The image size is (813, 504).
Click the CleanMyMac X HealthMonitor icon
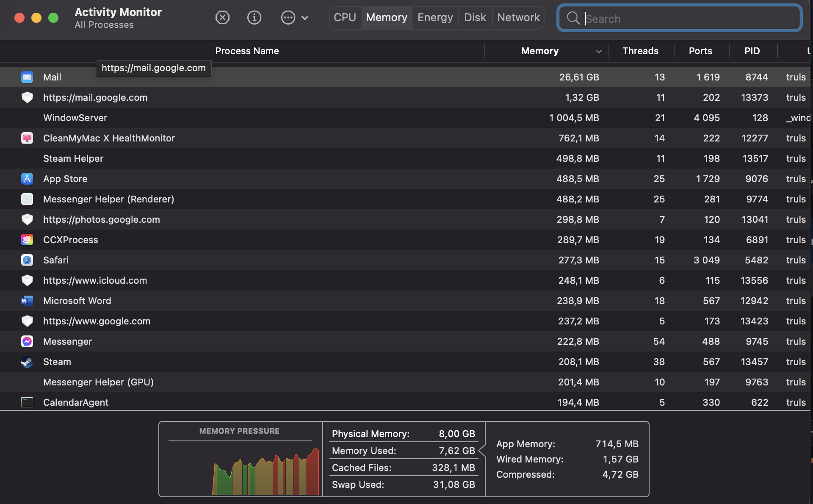(27, 138)
